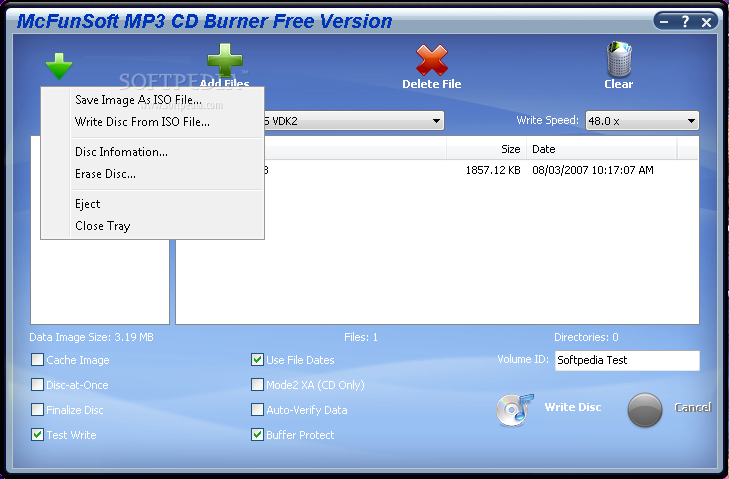Uncheck the Buffer Protect checkbox

[x=257, y=435]
